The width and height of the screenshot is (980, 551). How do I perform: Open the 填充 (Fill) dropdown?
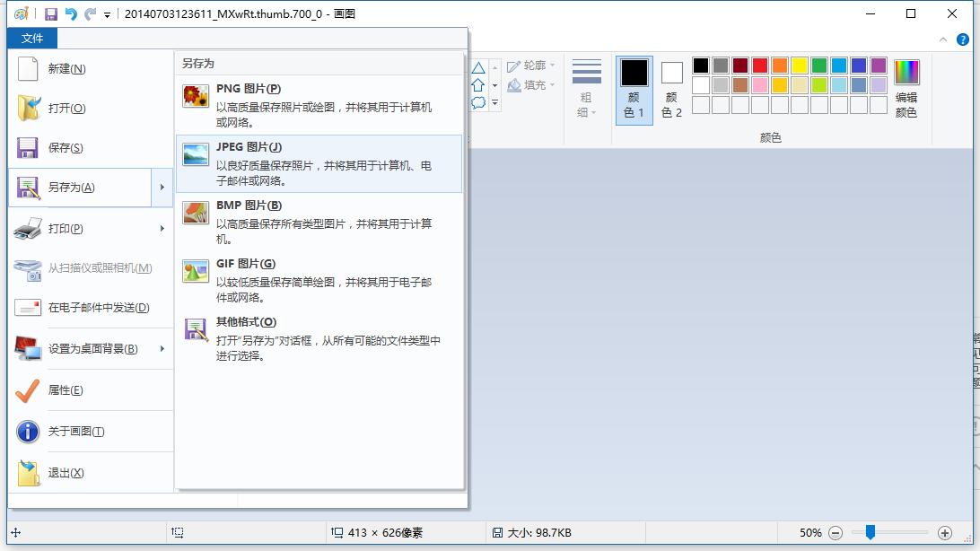pos(529,83)
